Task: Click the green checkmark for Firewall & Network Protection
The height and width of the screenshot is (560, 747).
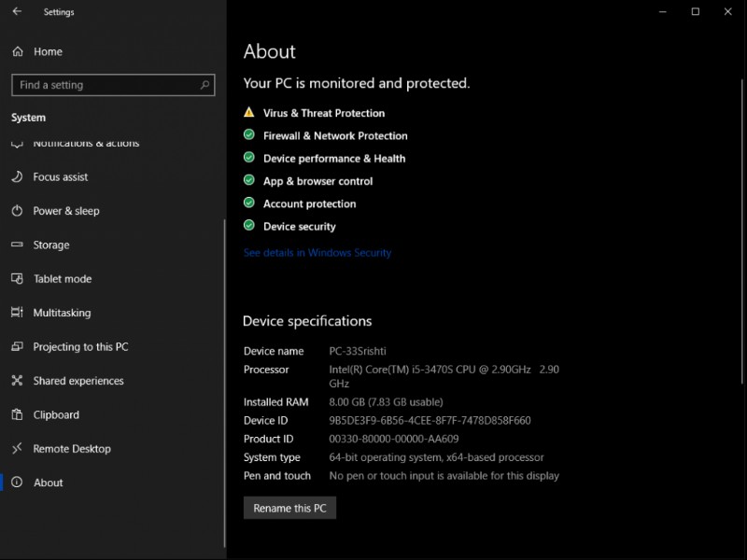Action: (x=248, y=134)
